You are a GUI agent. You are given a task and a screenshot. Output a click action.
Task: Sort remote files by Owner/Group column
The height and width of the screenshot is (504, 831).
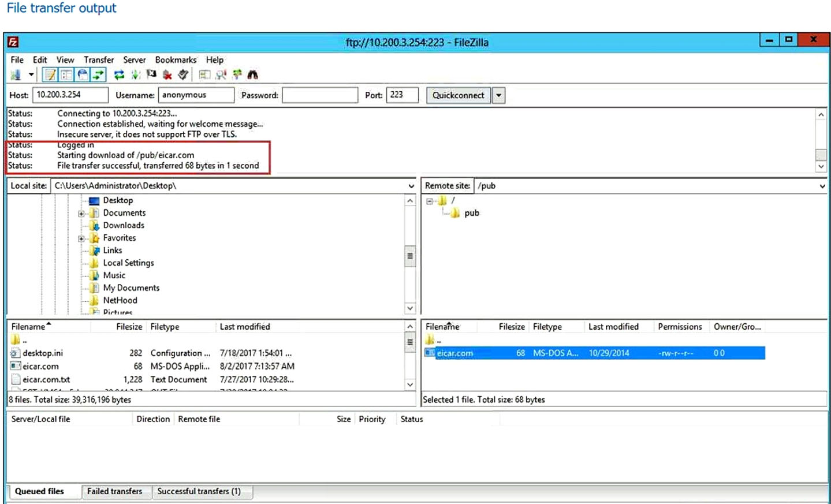click(737, 327)
